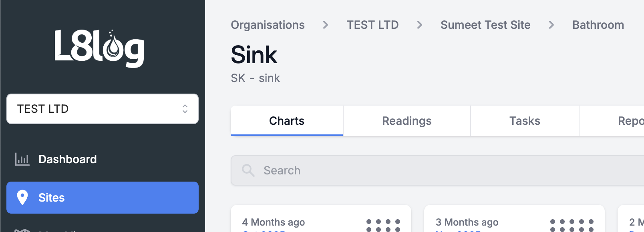Screen dimensions: 644x232
Task: Click the L8log water droplet logo
Action: coord(99,48)
